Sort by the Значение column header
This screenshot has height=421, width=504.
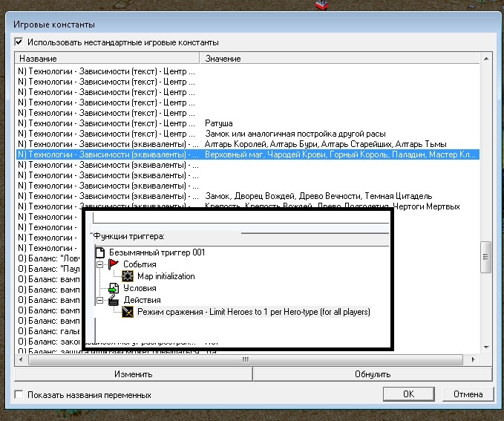(x=340, y=59)
